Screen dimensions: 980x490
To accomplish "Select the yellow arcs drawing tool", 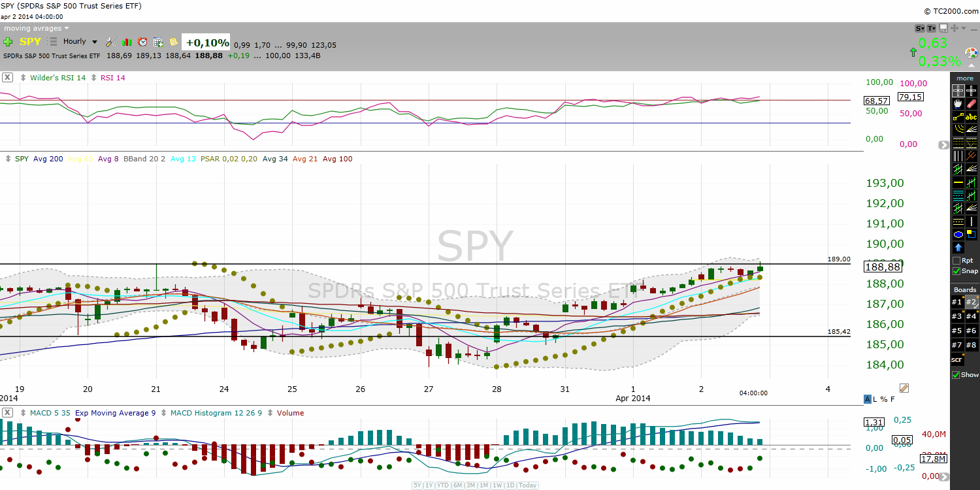I will click(x=958, y=129).
